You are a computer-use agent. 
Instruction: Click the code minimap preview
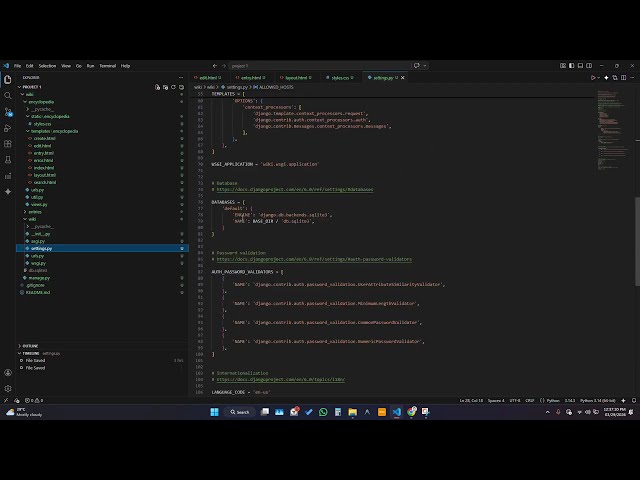coord(613,129)
